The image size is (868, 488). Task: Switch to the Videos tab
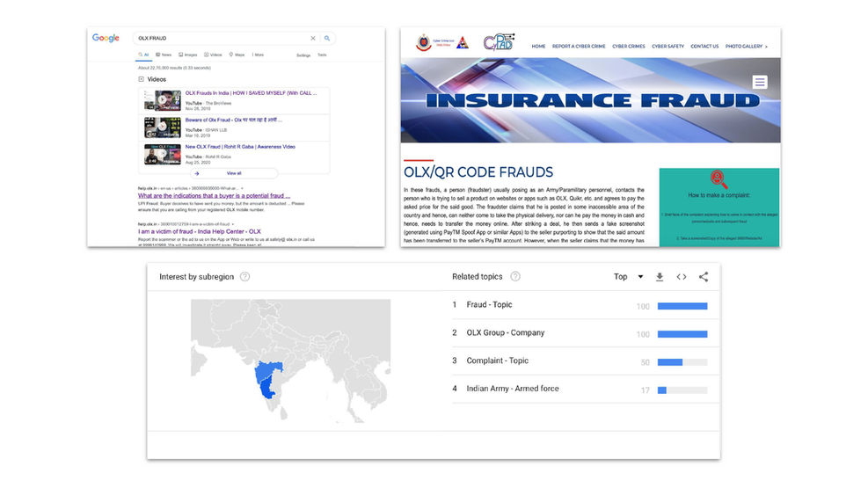tap(213, 55)
